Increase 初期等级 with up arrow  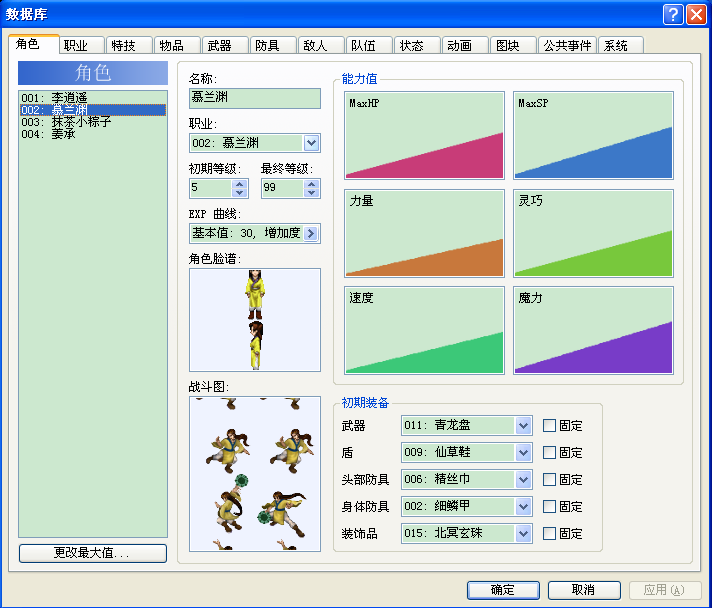tap(240, 183)
